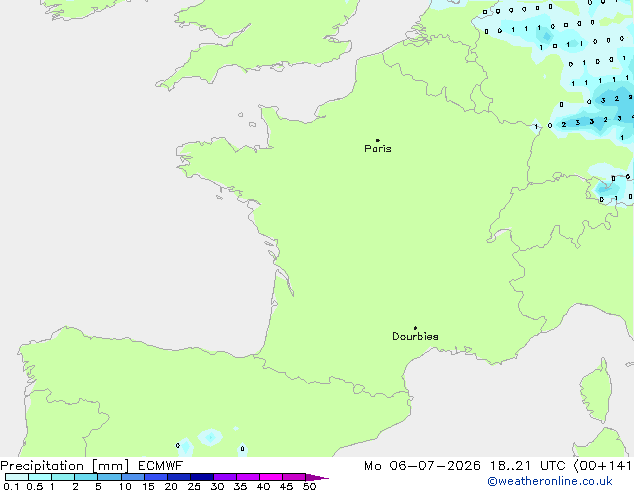Pick the 35–40 mm violet legend swatch

tap(248, 477)
